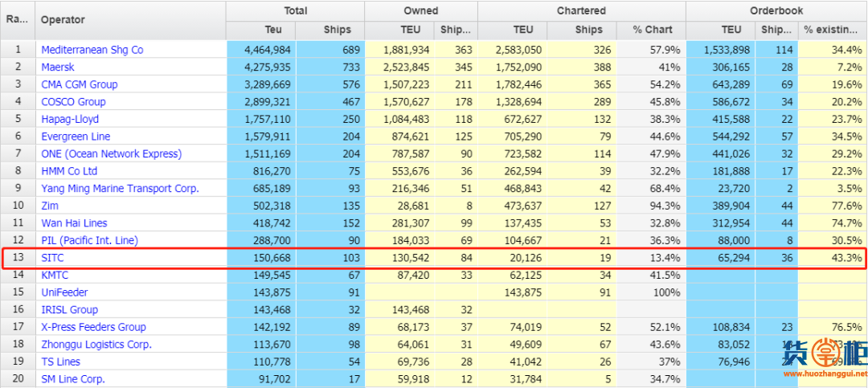Image resolution: width=868 pixels, height=388 pixels.
Task: Sort by Owned TEU column header
Action: coord(399,30)
